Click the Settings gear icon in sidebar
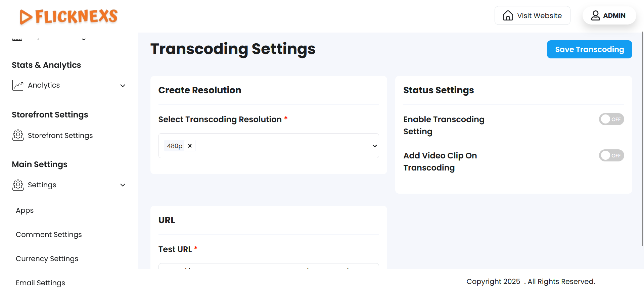The image size is (644, 294). [18, 185]
